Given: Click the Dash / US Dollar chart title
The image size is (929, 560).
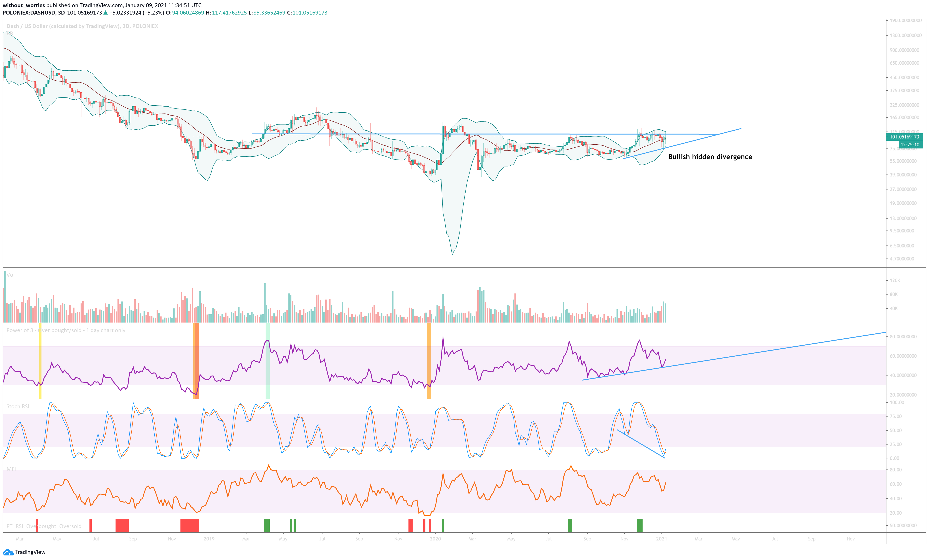Looking at the screenshot, I should (82, 26).
